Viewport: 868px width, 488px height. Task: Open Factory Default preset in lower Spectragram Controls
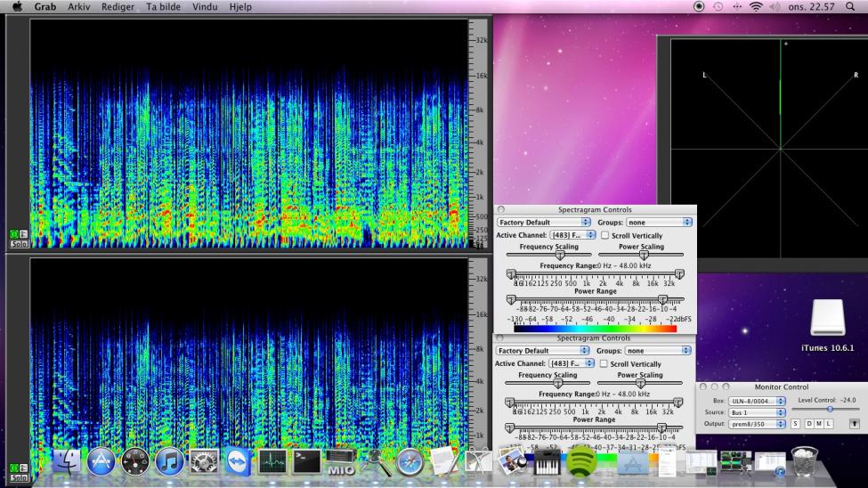(x=542, y=351)
